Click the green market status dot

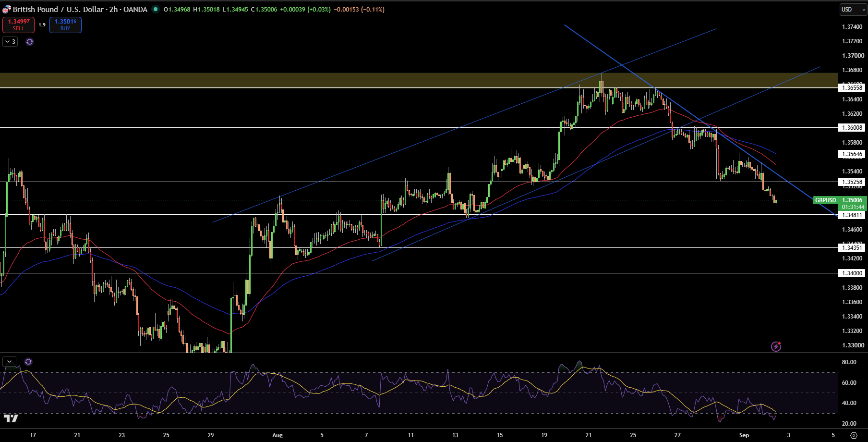point(156,9)
